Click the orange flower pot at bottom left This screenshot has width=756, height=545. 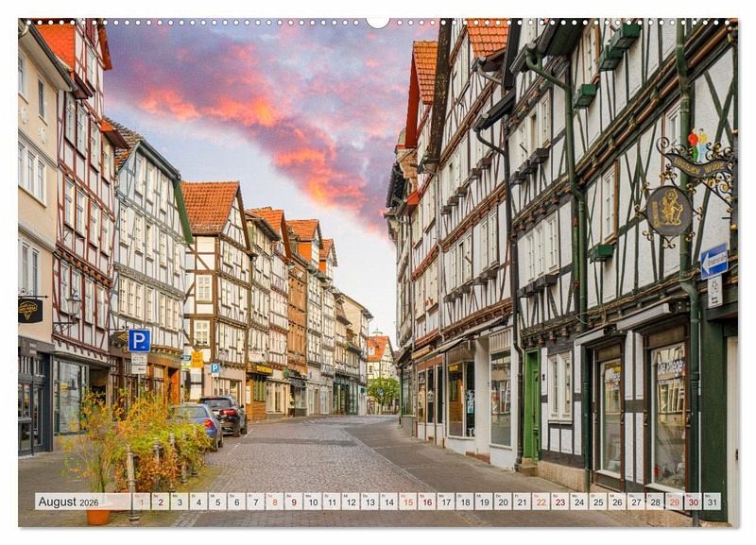pos(98,516)
